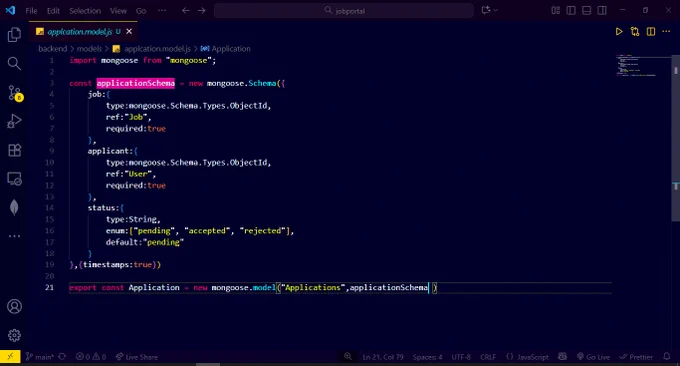Click the zoom magnifier status bar icon

click(348, 356)
